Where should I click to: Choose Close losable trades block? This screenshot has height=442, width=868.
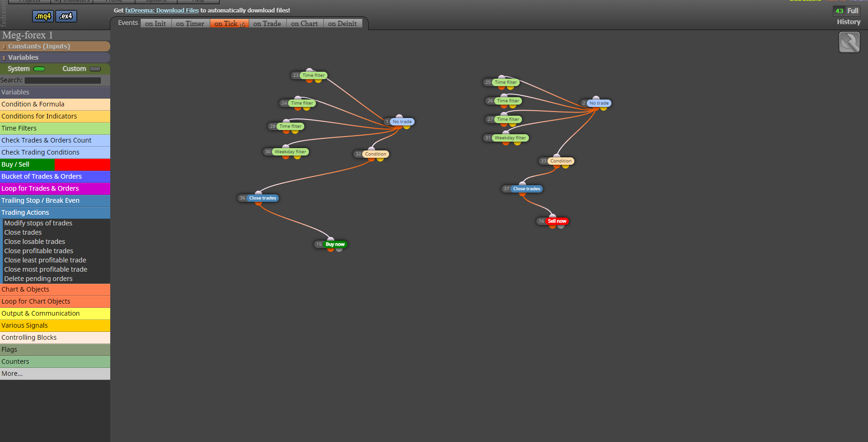[35, 242]
